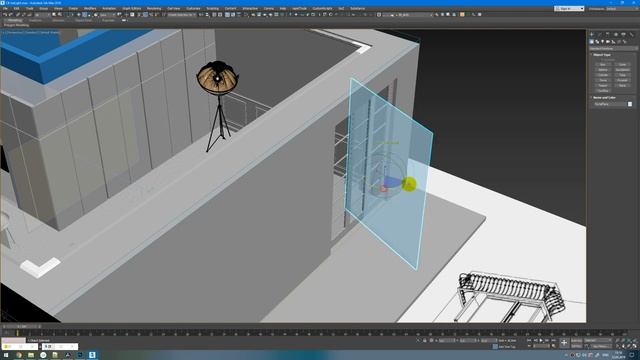Switch to the Freeform ribbon tab
This screenshot has width=640, height=360.
tap(35, 20)
